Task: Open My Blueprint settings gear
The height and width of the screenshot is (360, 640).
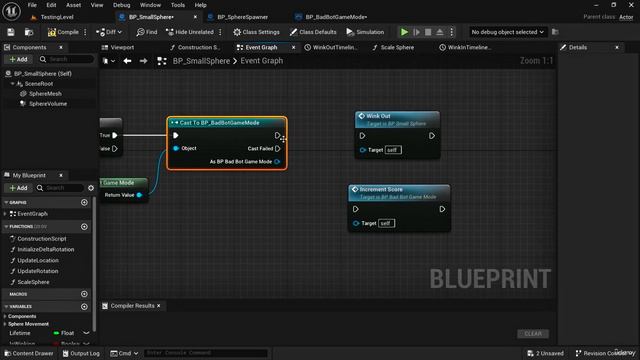Action: 91,188
